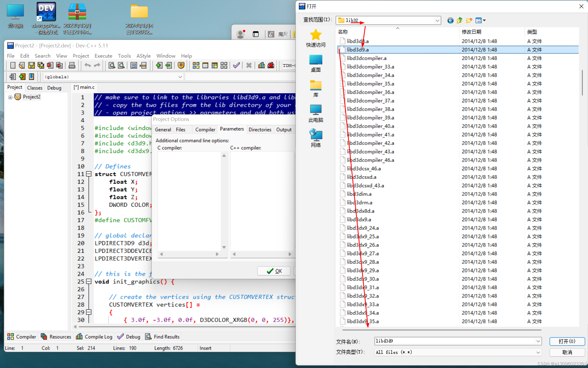The width and height of the screenshot is (588, 368).
Task: Expand the Project2 tree node
Action: (x=10, y=97)
